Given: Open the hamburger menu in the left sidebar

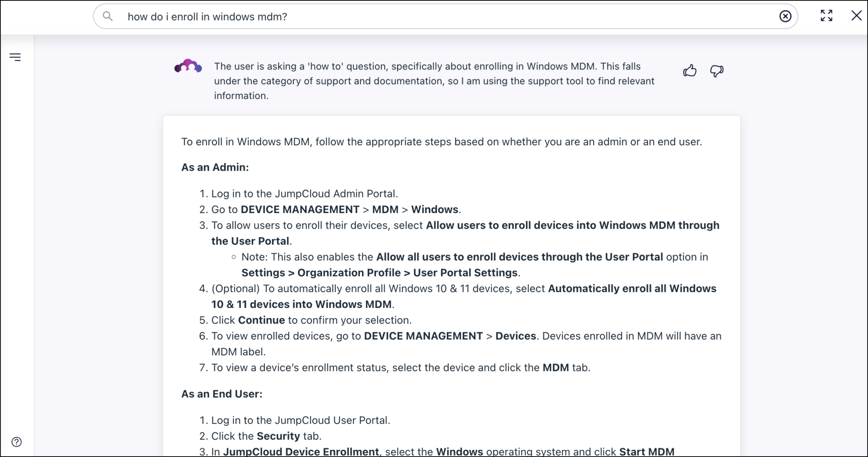Looking at the screenshot, I should (15, 57).
